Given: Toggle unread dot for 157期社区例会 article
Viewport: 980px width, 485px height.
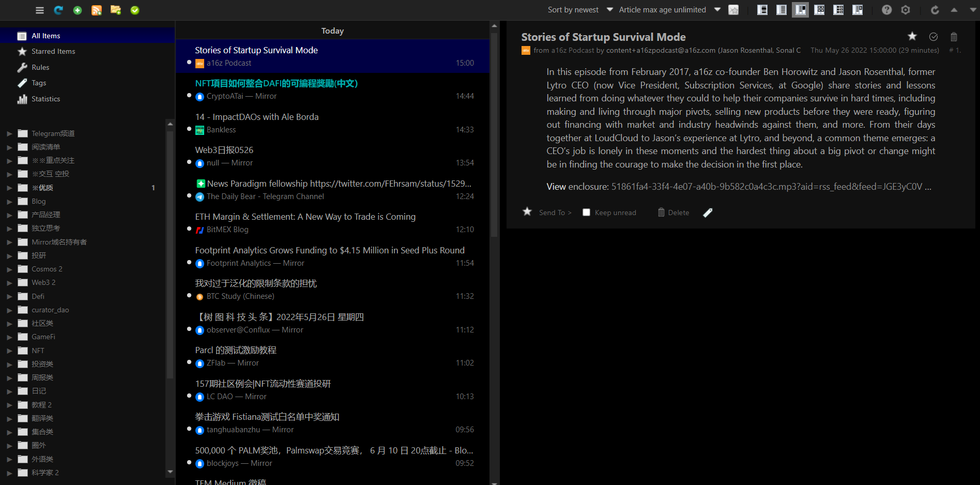Looking at the screenshot, I should click(x=189, y=396).
